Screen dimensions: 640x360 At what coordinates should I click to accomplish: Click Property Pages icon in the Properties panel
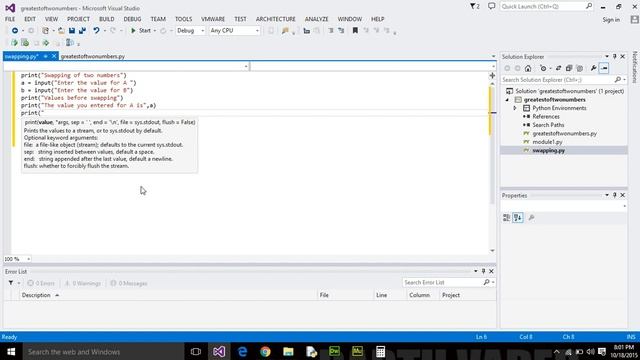[x=531, y=218]
